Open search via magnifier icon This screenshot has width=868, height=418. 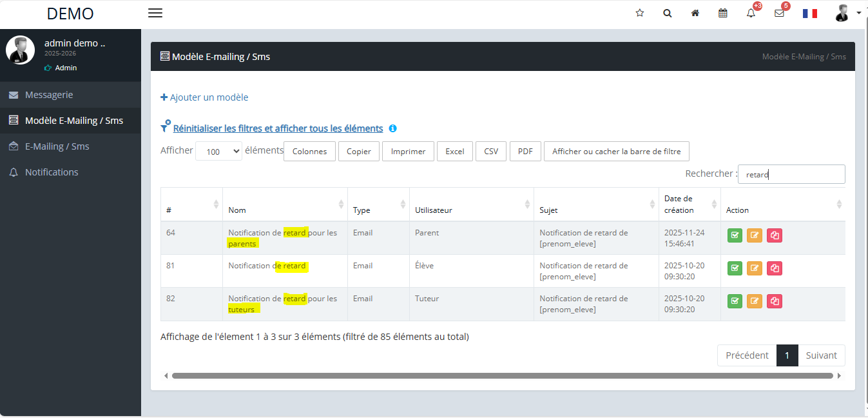click(x=668, y=13)
